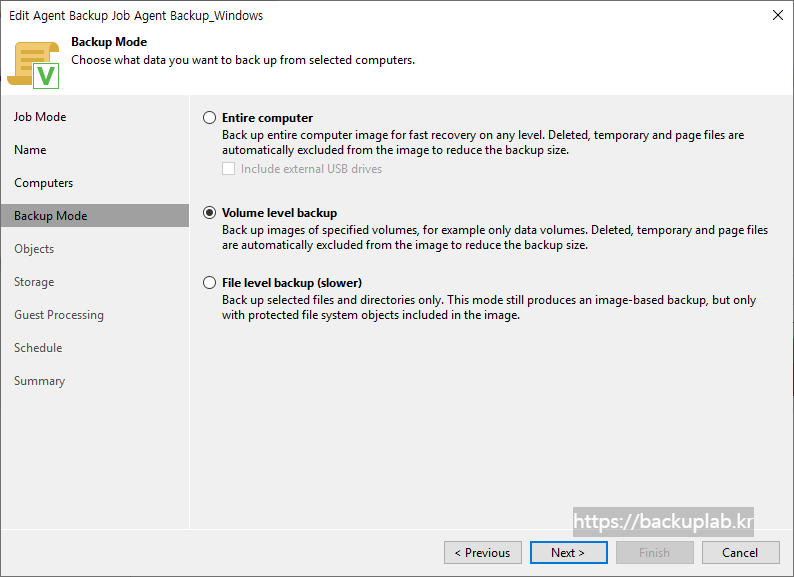
Task: Click the File level backup description text
Action: (489, 307)
